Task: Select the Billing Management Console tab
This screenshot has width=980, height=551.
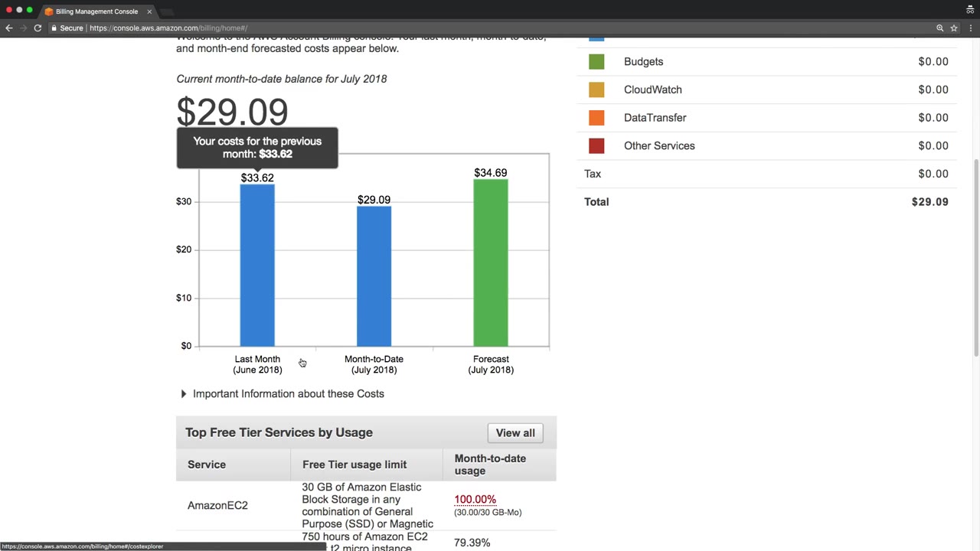Action: pyautogui.click(x=97, y=11)
